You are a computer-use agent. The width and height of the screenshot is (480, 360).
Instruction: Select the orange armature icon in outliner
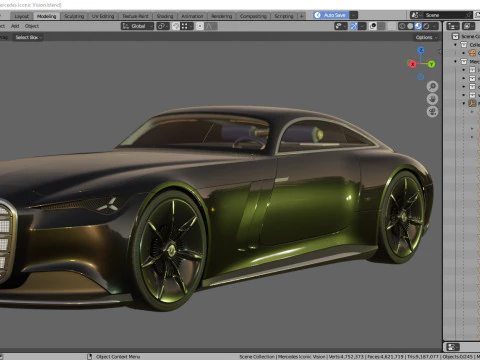tap(472, 103)
